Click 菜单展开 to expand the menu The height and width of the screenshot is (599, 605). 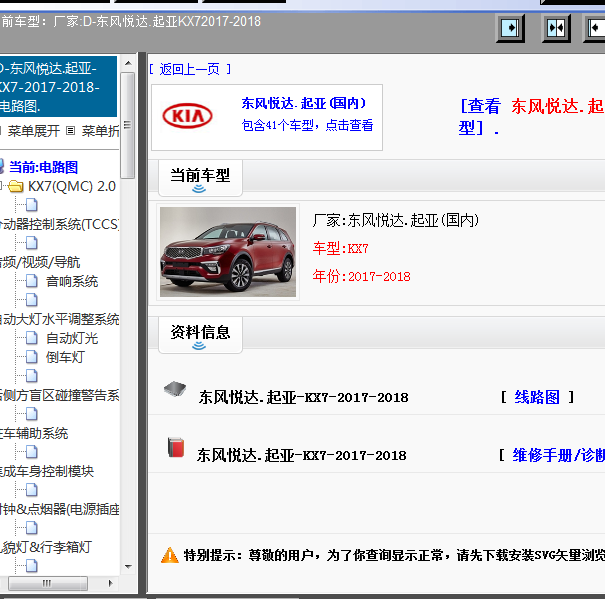coord(34,131)
